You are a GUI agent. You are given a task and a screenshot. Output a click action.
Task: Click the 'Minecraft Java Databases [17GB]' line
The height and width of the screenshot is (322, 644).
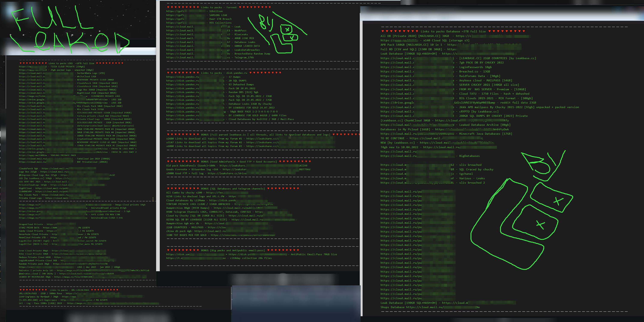[446, 134]
